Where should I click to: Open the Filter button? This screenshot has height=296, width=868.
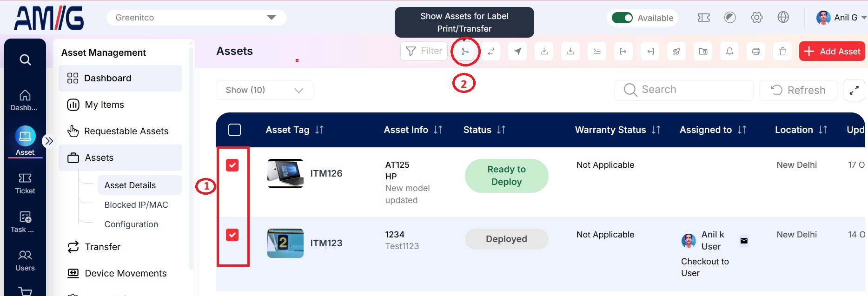pyautogui.click(x=424, y=51)
